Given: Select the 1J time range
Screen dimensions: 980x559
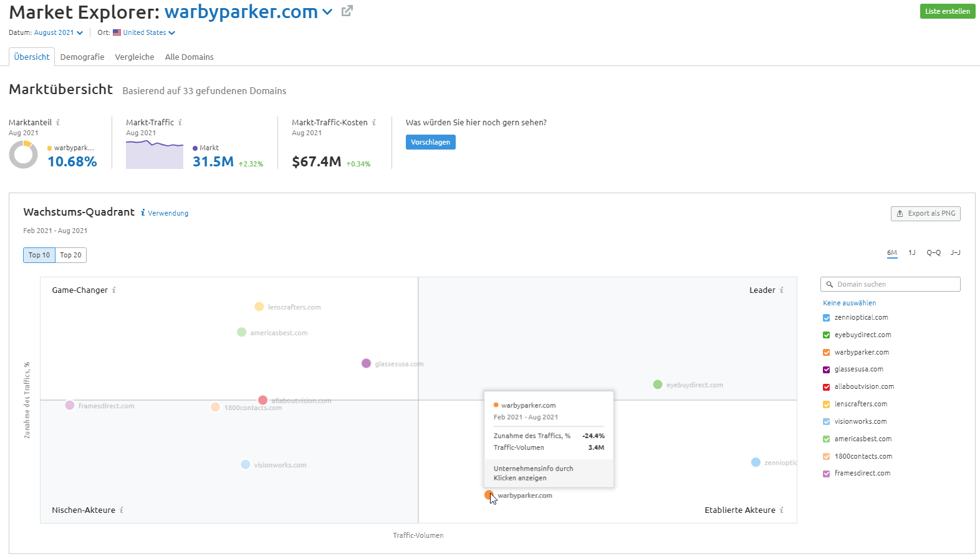Looking at the screenshot, I should click(912, 253).
